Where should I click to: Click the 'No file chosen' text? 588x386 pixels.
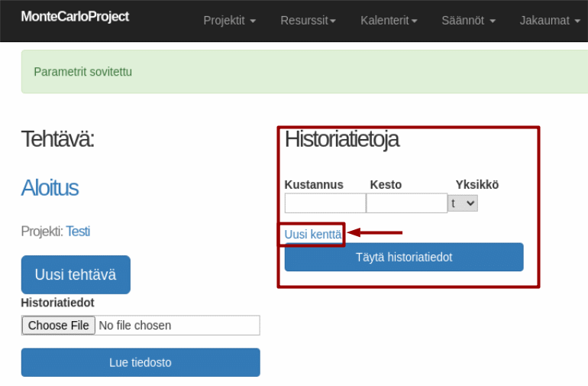point(135,325)
